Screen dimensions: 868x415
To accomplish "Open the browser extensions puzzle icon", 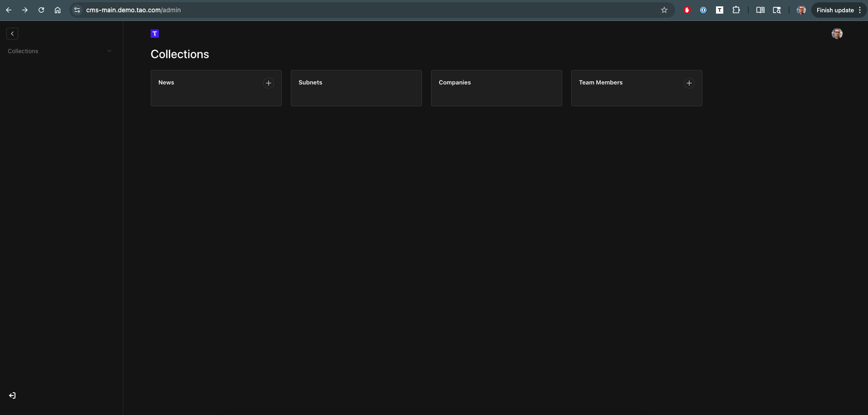I will pos(736,10).
